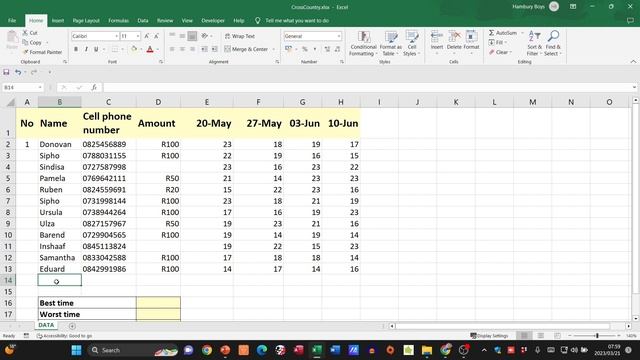The width and height of the screenshot is (640, 360).
Task: Switch to the Insert ribbon tab
Action: point(58,20)
